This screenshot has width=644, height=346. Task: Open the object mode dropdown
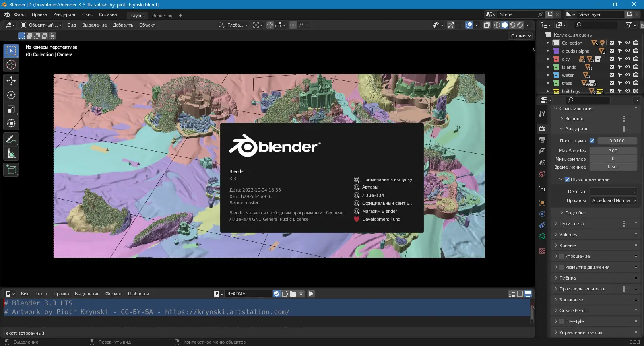coord(41,25)
